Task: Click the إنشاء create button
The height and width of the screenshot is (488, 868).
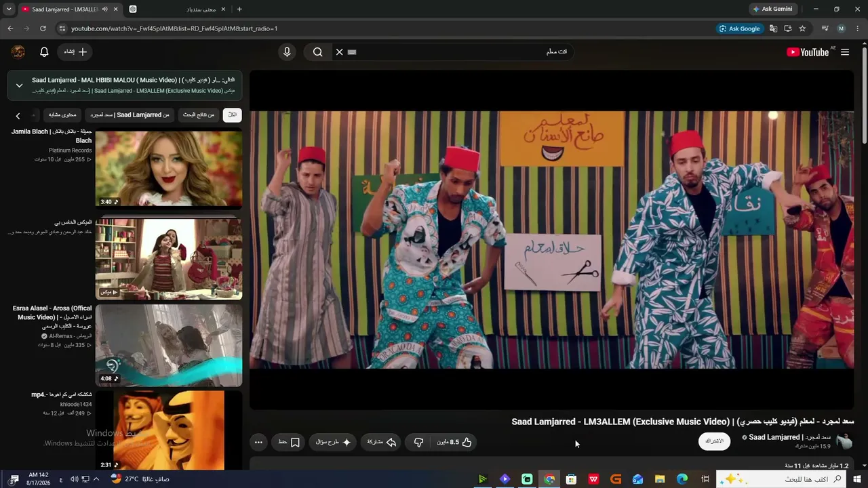Action: [x=75, y=52]
